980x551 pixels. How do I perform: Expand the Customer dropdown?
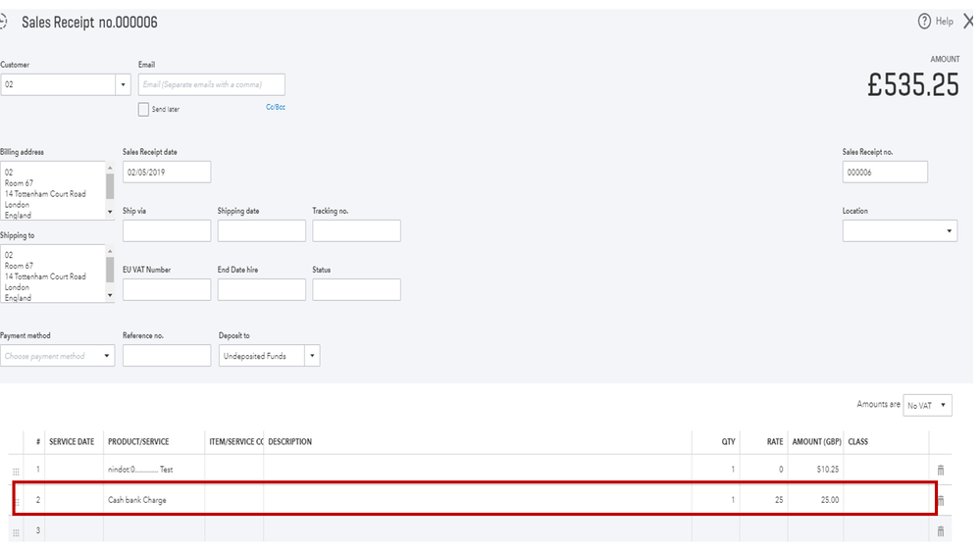[x=123, y=85]
